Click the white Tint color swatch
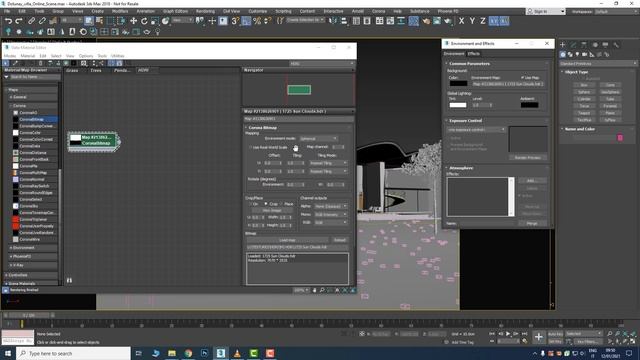 pos(458,105)
